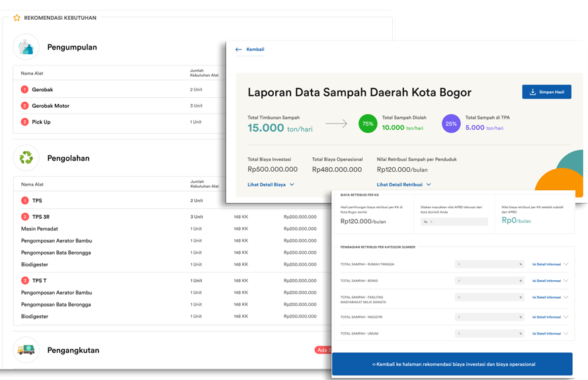Click the Pengumpulan garbage bags icon
The image size is (588, 380).
[x=26, y=47]
